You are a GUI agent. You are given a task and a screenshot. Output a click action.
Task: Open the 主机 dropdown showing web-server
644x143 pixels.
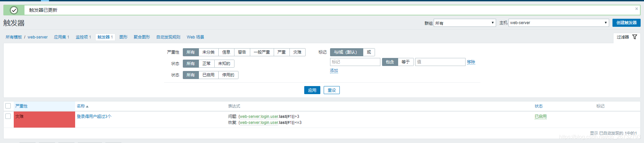pos(558,23)
